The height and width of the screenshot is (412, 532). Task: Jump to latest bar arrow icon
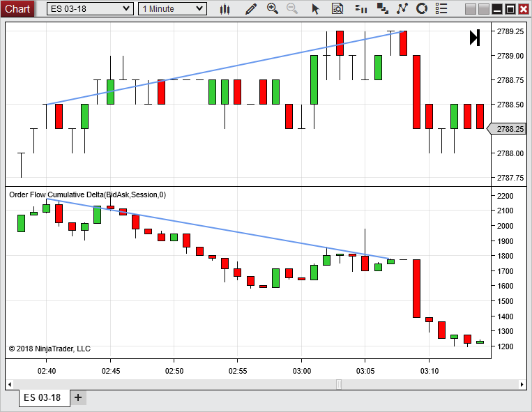[x=474, y=38]
